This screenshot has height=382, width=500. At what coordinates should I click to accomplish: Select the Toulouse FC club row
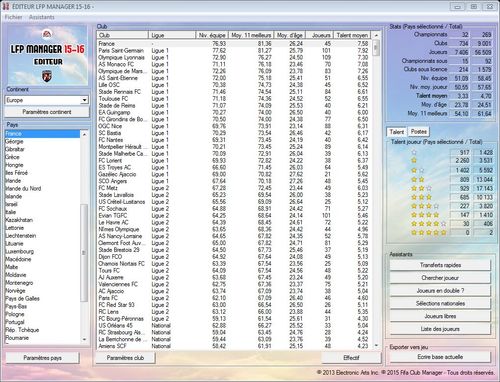tap(234, 99)
